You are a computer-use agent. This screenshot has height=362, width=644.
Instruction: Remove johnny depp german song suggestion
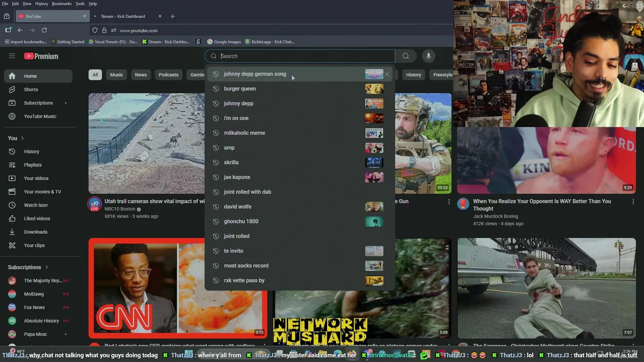[x=387, y=74]
